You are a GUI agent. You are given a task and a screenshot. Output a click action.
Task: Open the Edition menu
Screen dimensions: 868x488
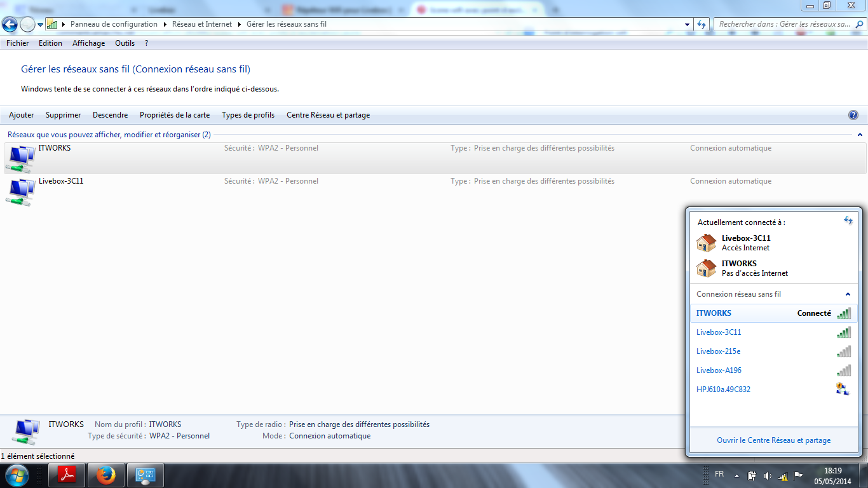point(50,43)
